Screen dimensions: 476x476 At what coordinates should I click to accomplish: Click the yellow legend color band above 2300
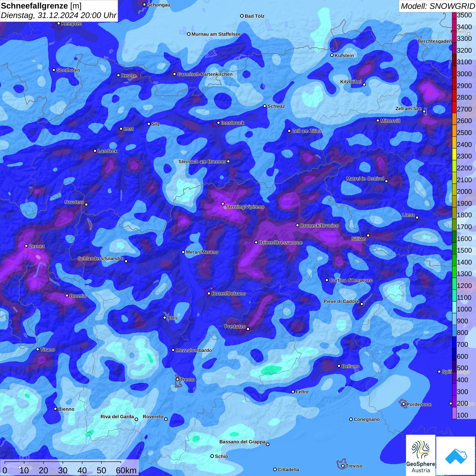pyautogui.click(x=454, y=154)
